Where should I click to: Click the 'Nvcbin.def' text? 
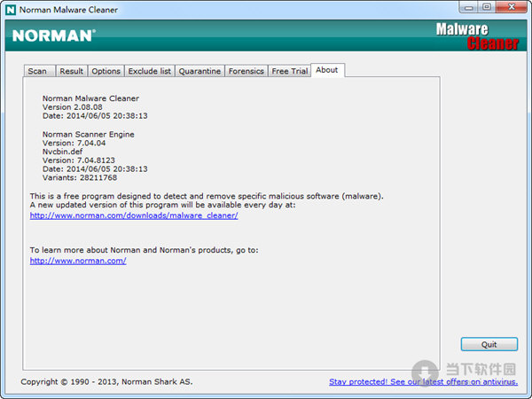point(62,152)
